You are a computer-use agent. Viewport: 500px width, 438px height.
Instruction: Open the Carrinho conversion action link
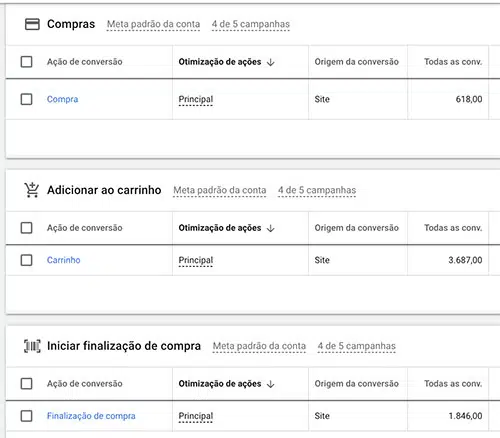click(x=63, y=260)
